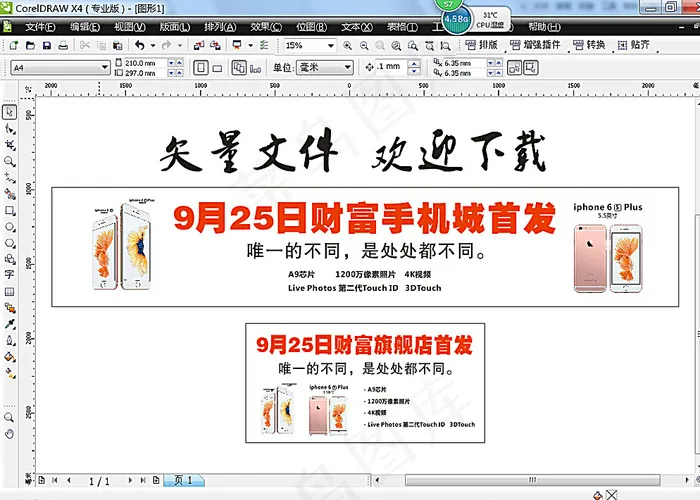
Task: Create a new document
Action: [x=13, y=45]
